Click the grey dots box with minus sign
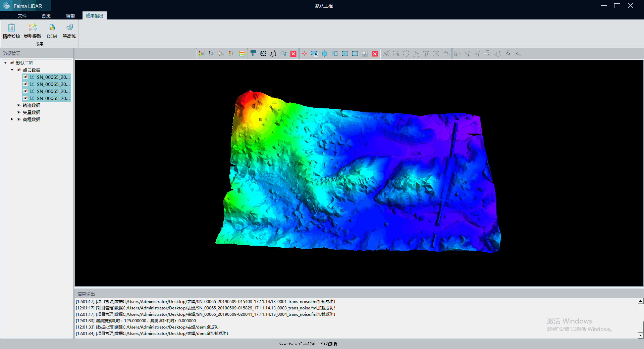The image size is (644, 349). (488, 53)
